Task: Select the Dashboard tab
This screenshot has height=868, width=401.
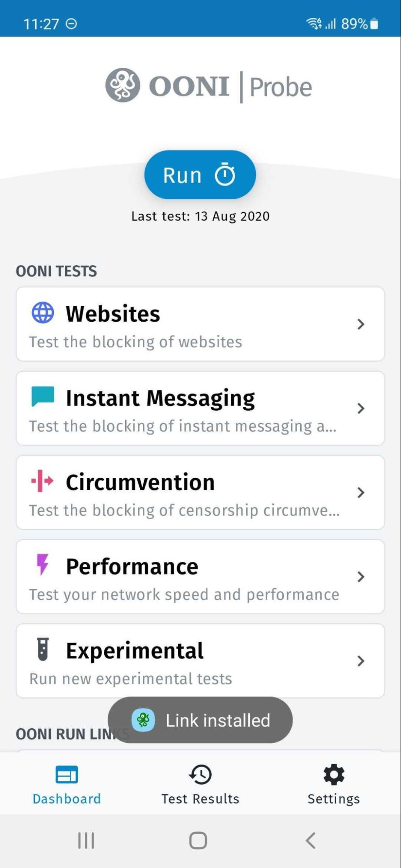Action: point(67,785)
